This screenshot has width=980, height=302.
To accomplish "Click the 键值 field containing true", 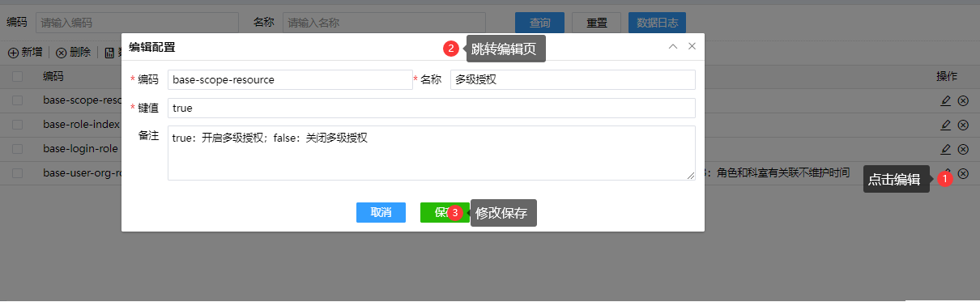I will 432,108.
